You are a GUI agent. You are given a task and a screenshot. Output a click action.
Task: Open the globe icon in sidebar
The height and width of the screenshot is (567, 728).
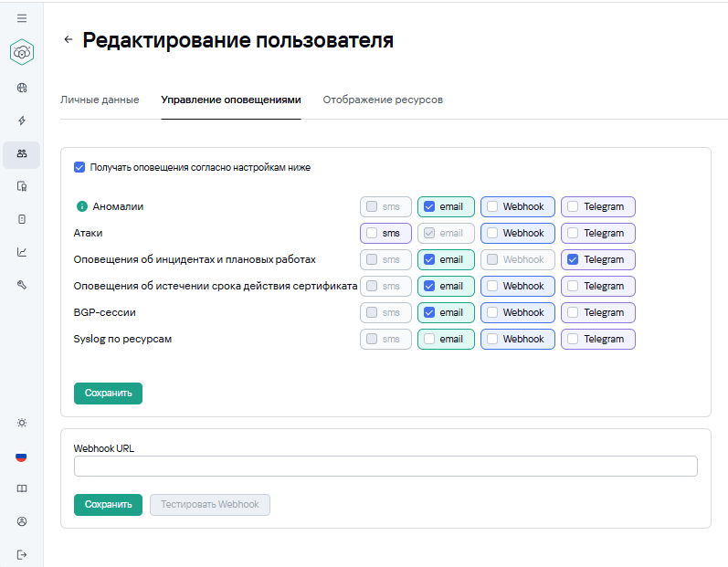(x=22, y=89)
